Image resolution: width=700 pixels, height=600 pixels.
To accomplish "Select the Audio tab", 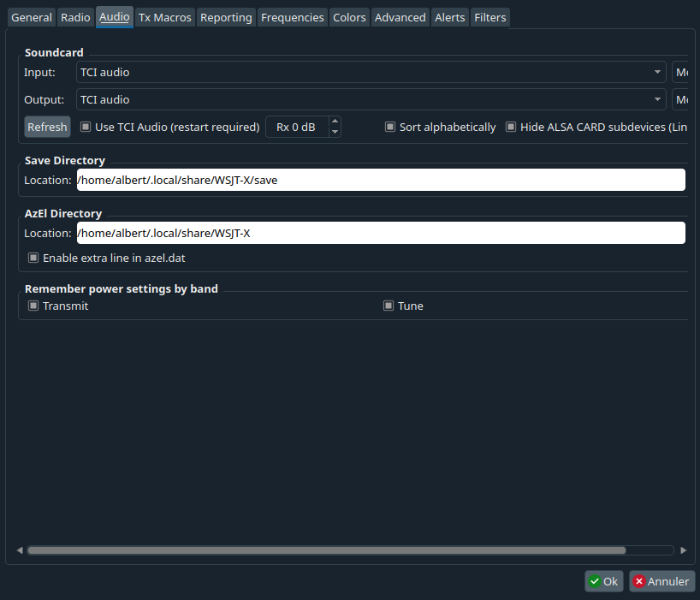I will (x=115, y=17).
